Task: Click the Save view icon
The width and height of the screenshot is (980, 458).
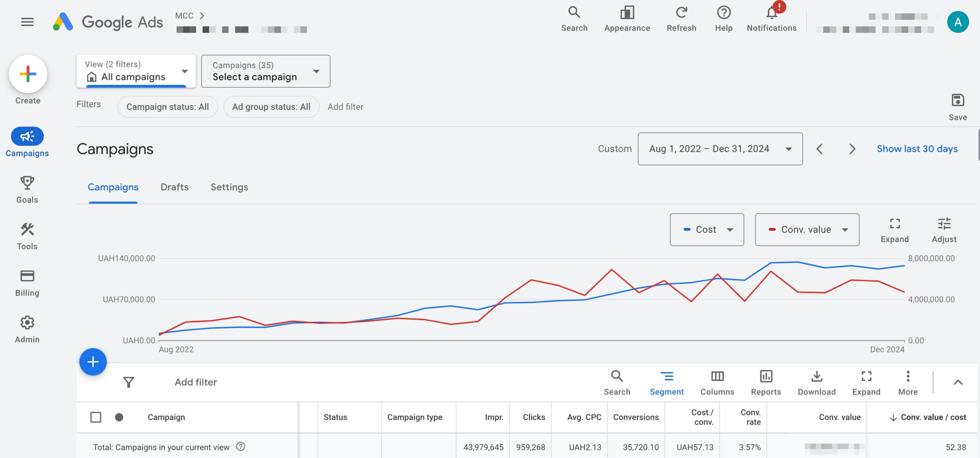Action: (957, 101)
